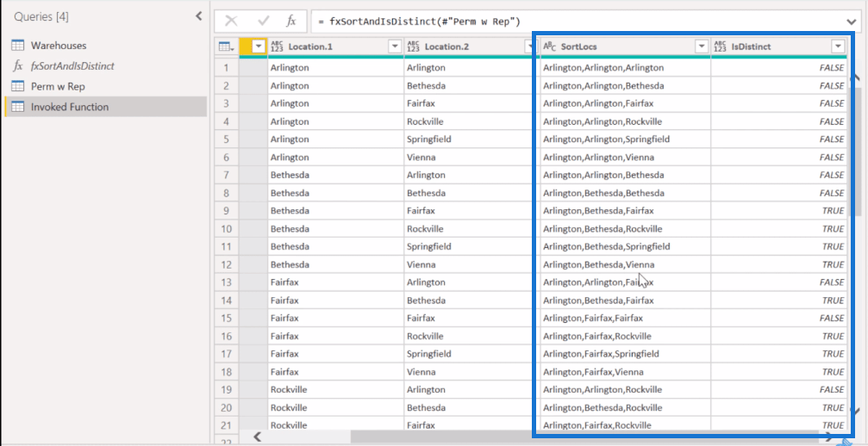Click into the formula bar text field
The image size is (868, 446).
[x=576, y=22]
